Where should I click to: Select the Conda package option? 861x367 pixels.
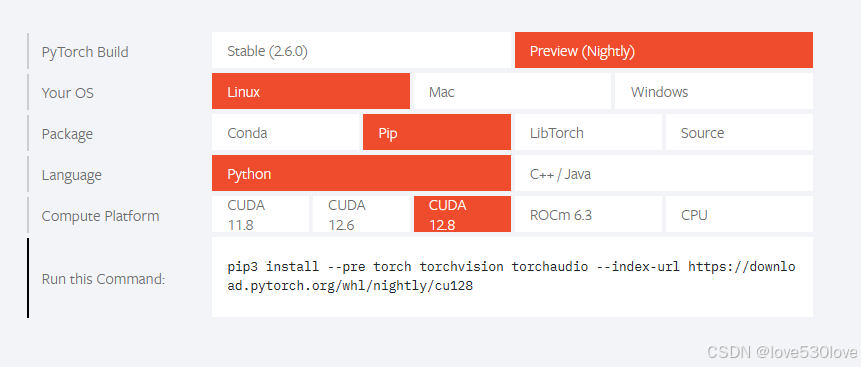(286, 132)
